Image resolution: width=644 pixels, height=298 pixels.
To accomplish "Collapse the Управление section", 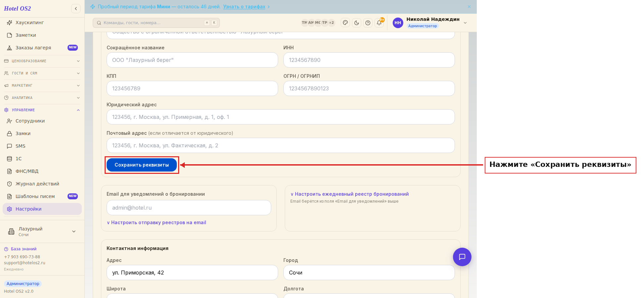I will click(42, 110).
